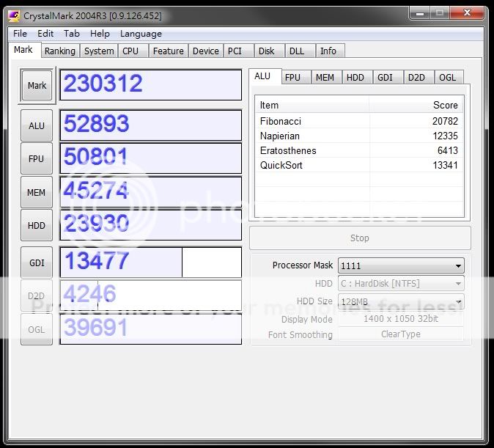
Task: Select the Fibonacci result row
Action: click(359, 121)
